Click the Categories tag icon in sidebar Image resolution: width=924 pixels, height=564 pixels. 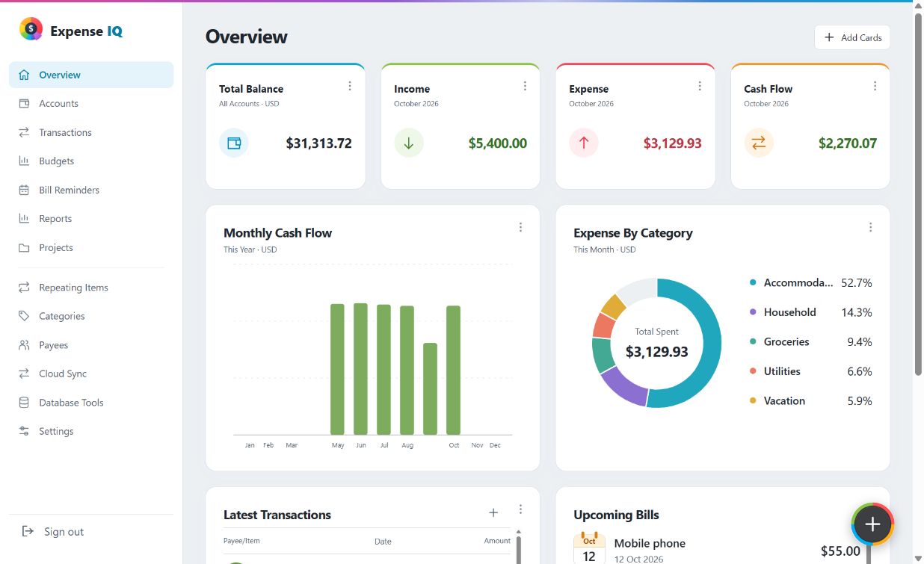(24, 316)
